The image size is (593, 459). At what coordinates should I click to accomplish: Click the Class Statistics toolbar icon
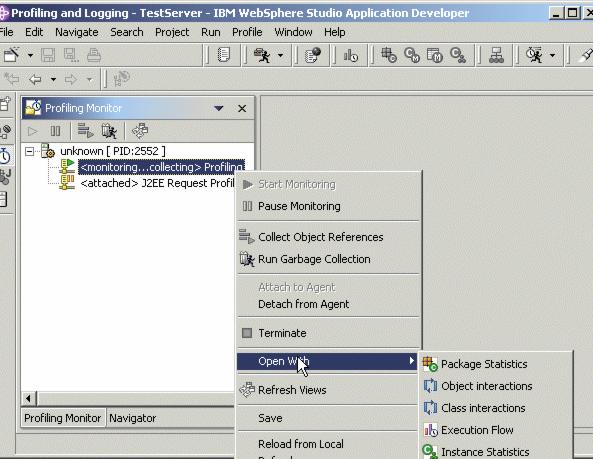pos(411,55)
